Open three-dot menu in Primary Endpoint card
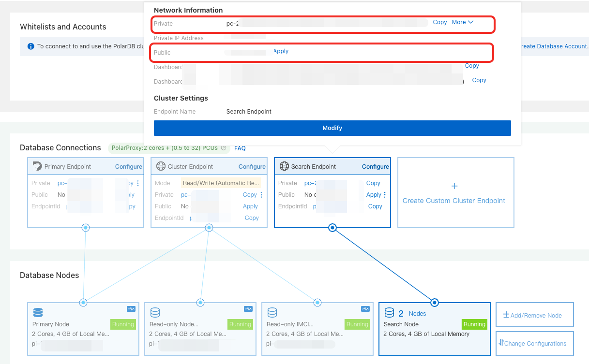 (x=138, y=183)
